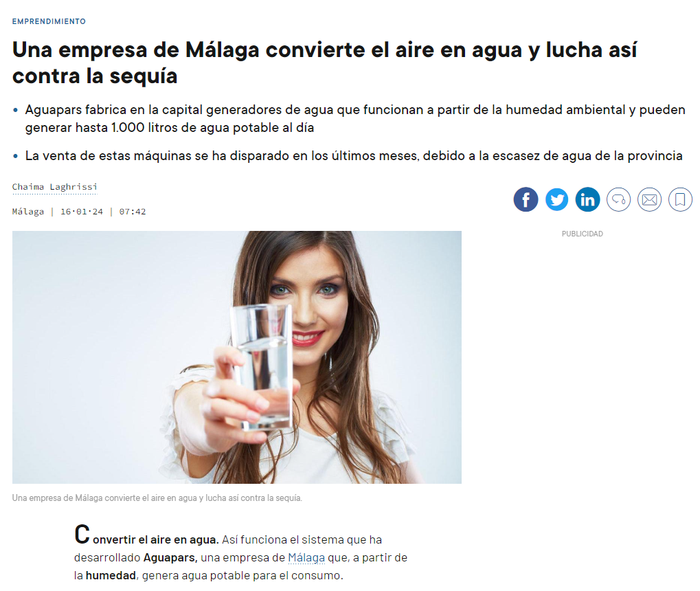Share article on LinkedIn
This screenshot has width=700, height=591.
pos(587,199)
